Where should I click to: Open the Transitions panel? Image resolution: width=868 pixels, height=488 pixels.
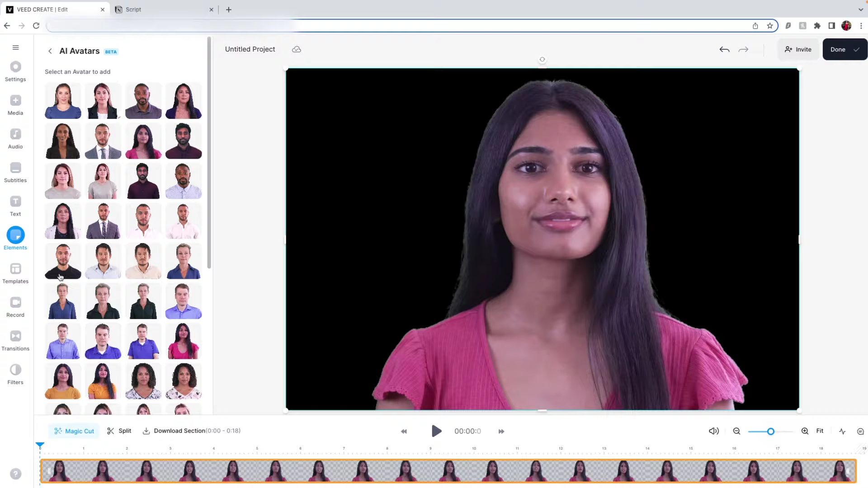pos(15,340)
